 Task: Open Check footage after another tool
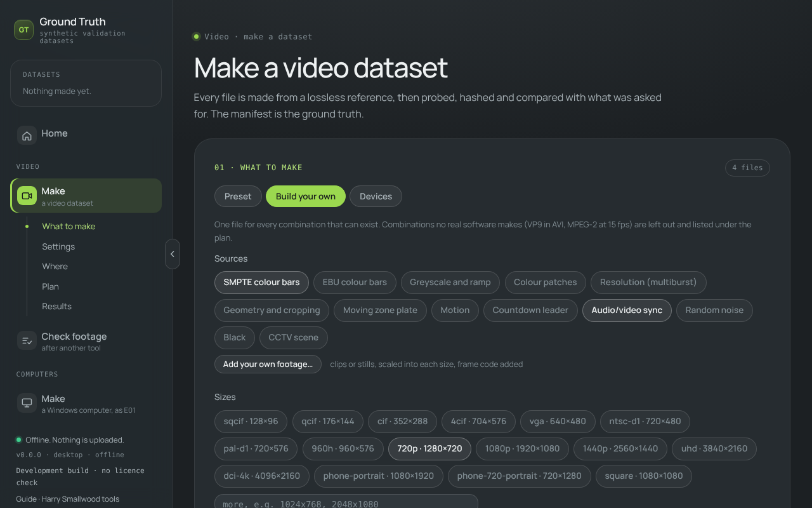tap(86, 341)
